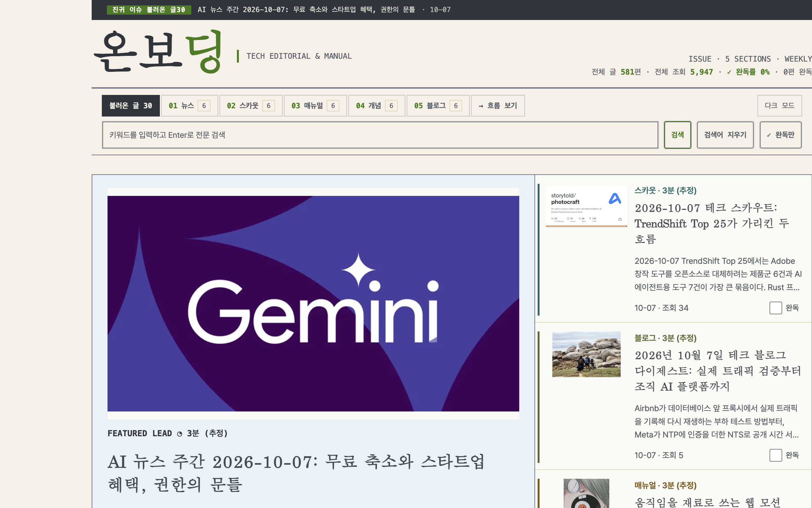The height and width of the screenshot is (508, 812).
Task: Focus the keyword search input field
Action: [380, 135]
